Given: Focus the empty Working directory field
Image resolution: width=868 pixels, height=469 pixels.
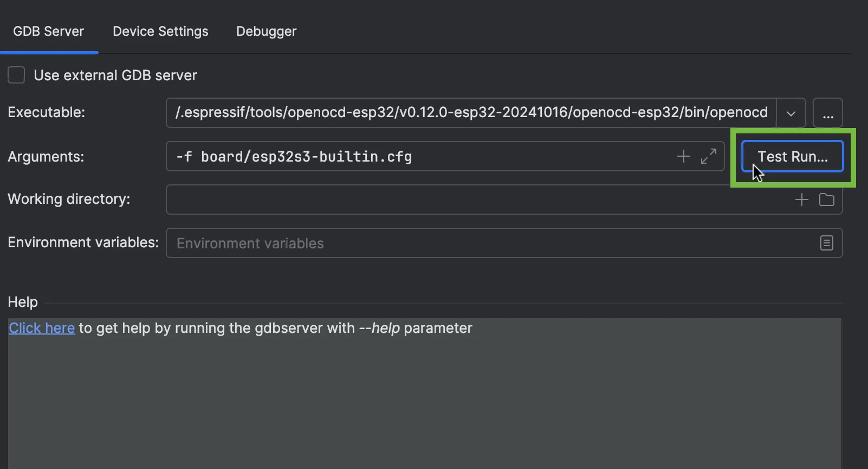Looking at the screenshot, I should [477, 200].
